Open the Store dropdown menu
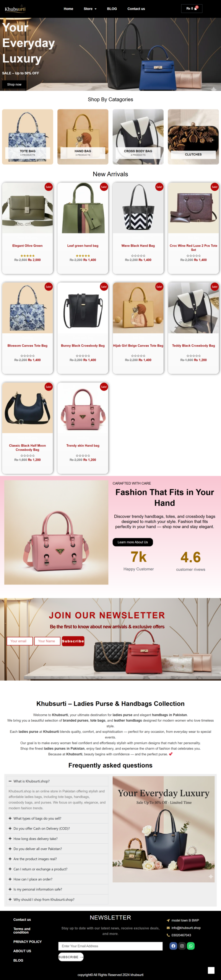 (x=90, y=9)
